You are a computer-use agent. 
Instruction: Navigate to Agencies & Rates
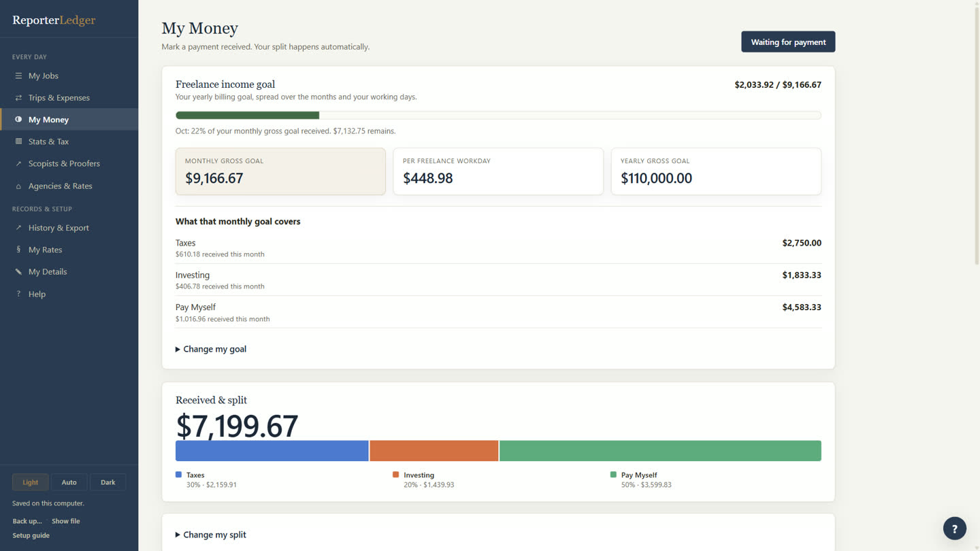click(x=69, y=186)
